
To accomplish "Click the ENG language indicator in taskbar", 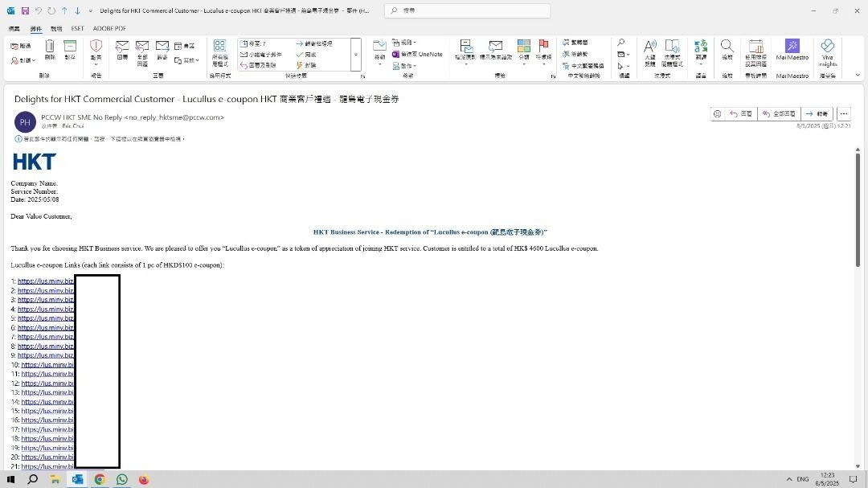I will point(803,479).
